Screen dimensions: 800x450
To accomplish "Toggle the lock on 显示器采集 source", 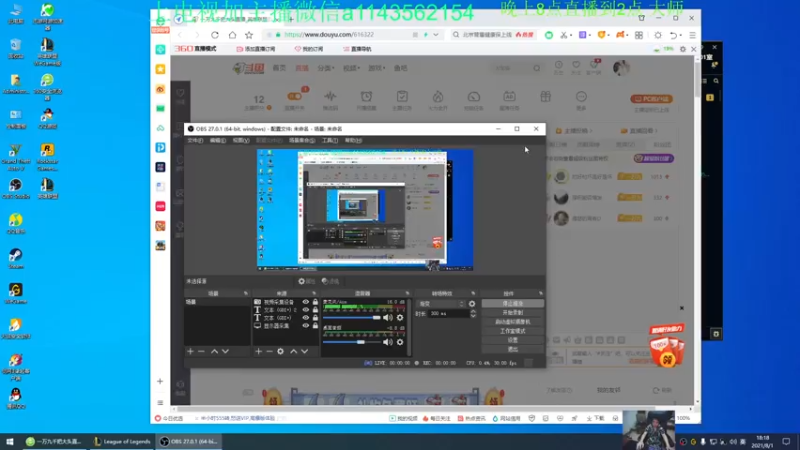I will point(315,326).
